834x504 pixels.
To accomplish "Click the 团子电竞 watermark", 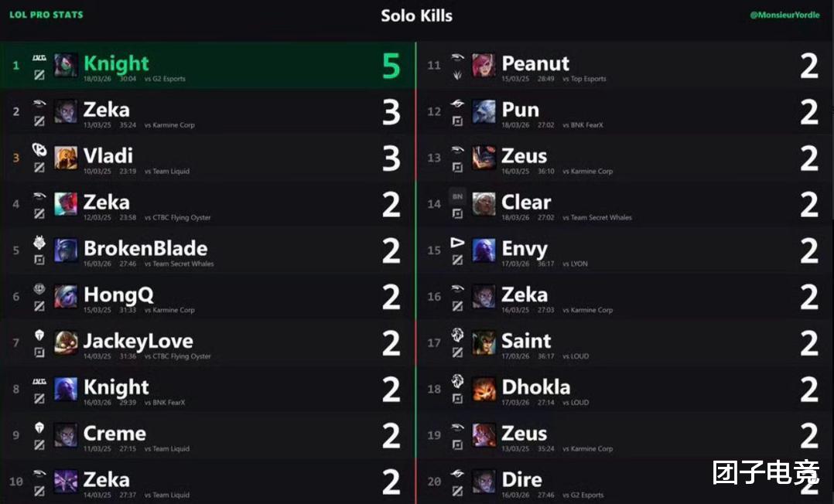I will 766,472.
